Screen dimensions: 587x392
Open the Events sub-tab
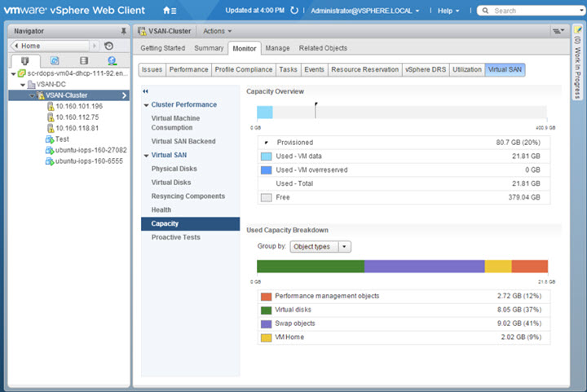[x=314, y=69]
